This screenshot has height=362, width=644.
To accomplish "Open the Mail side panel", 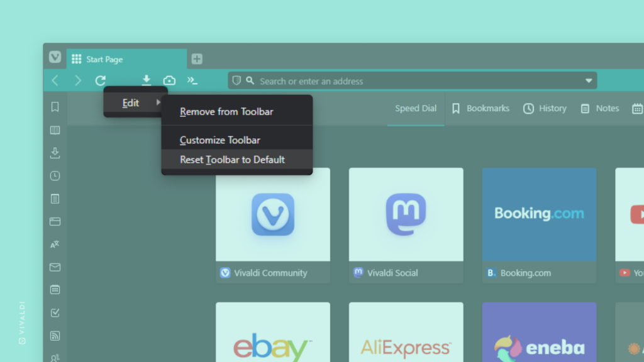I will coord(55,267).
